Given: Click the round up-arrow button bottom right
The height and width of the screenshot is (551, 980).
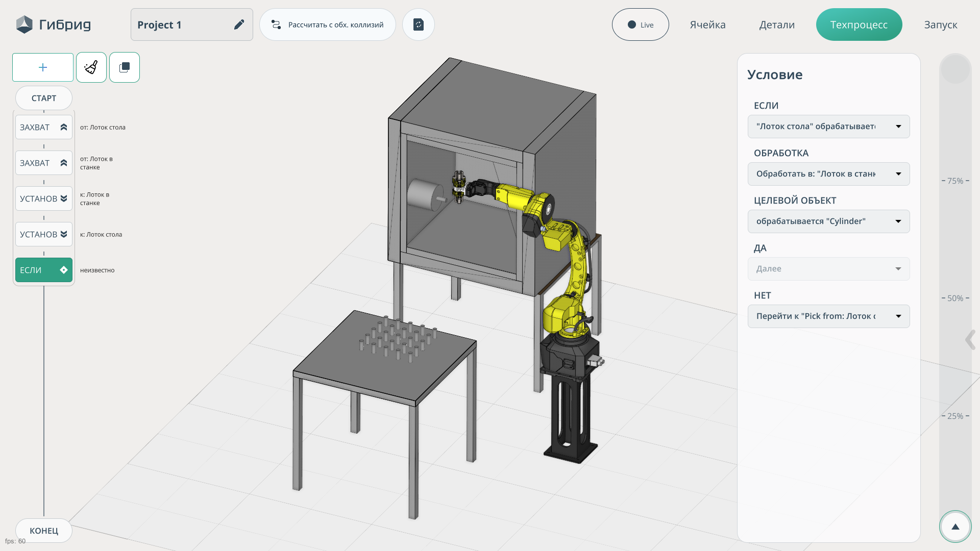Looking at the screenshot, I should coord(955,527).
